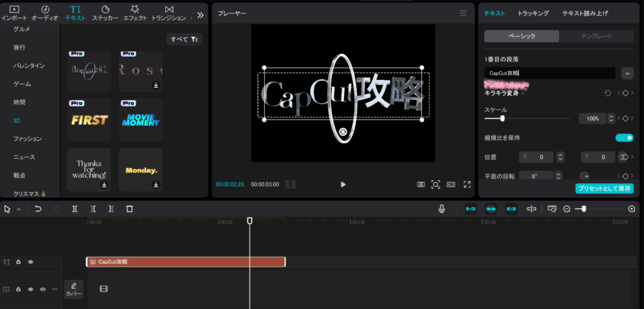Click プリセットとして保存 button
Viewport: 644px width, 309px height.
tap(604, 189)
